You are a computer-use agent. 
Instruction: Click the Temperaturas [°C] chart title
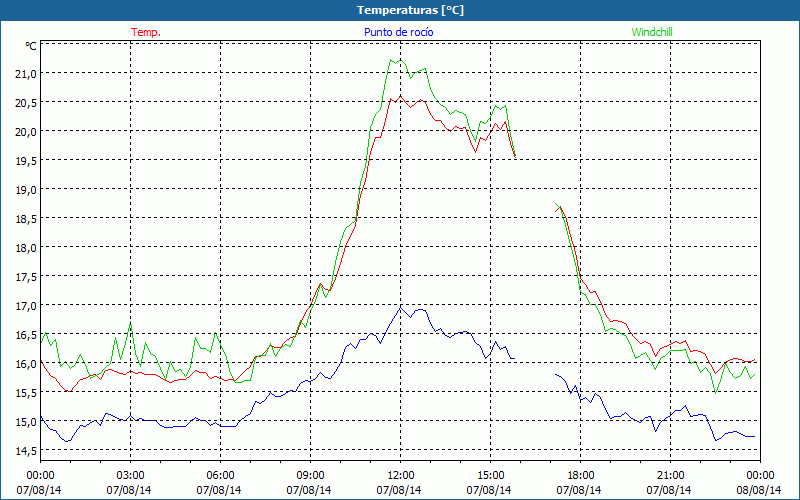(x=410, y=10)
